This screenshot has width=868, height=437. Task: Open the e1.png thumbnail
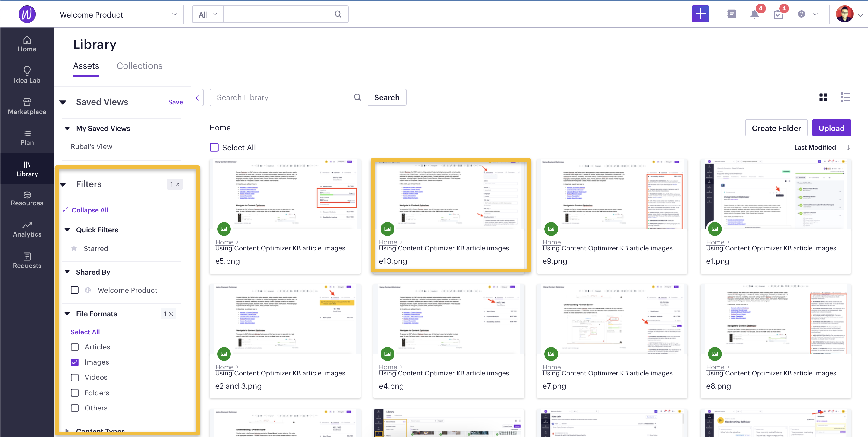pos(775,195)
